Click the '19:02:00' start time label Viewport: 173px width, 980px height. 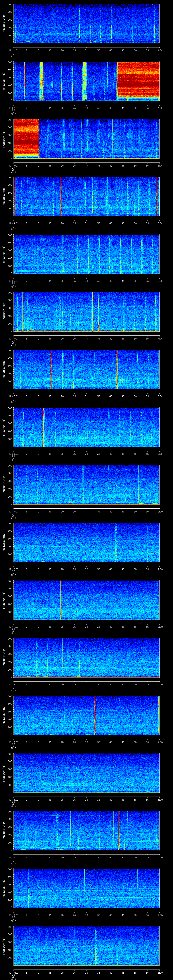(x=14, y=108)
